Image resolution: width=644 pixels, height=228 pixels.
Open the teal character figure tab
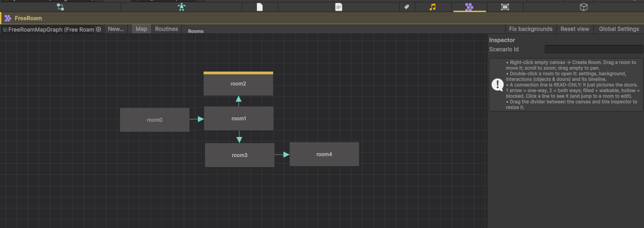click(182, 7)
